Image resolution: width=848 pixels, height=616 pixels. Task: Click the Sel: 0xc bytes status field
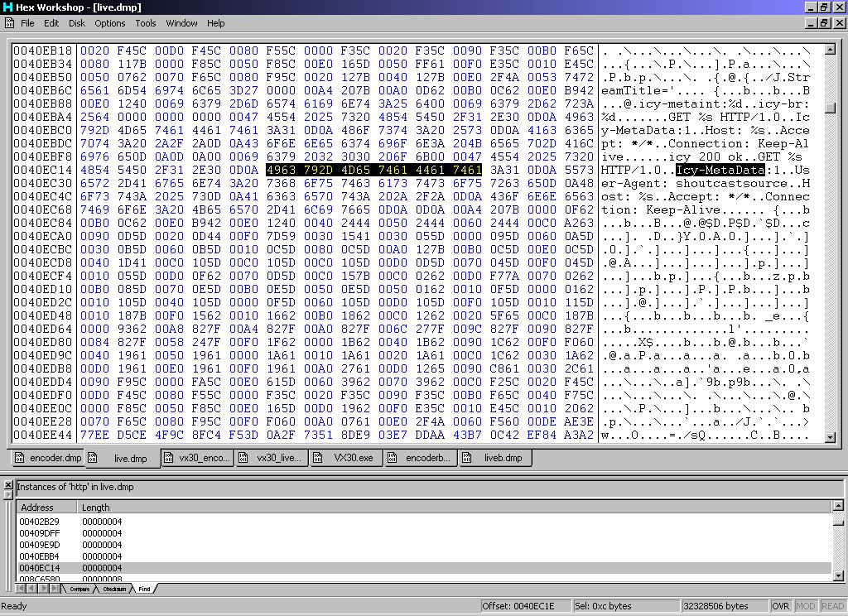click(x=626, y=606)
